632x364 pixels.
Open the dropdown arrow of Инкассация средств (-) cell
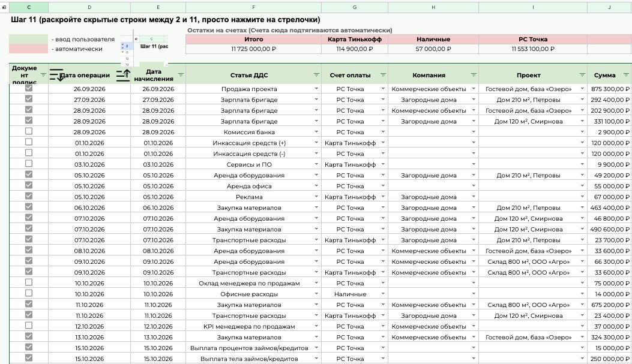click(316, 154)
